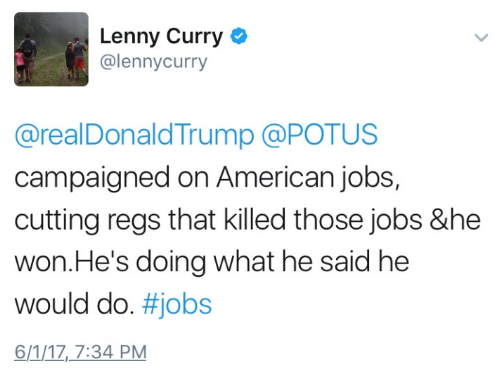The height and width of the screenshot is (381, 504).
Task: Open the @POTUS mention link
Action: click(x=320, y=135)
